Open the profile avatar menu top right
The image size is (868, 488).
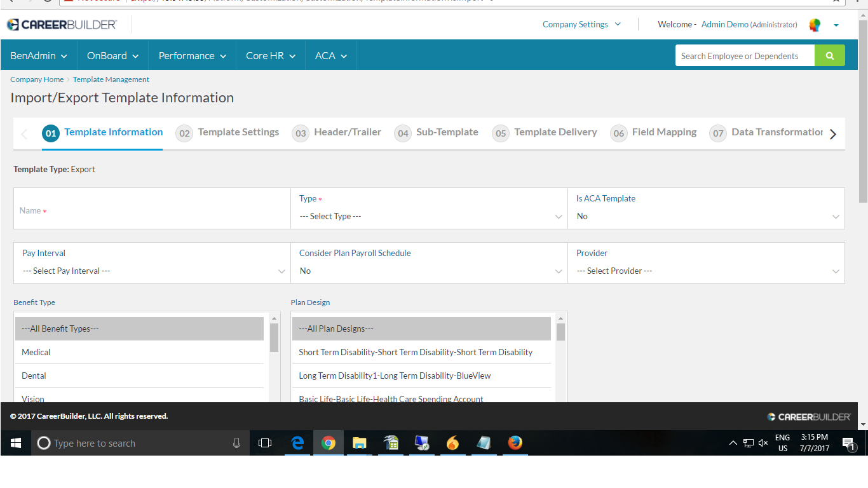click(x=814, y=24)
